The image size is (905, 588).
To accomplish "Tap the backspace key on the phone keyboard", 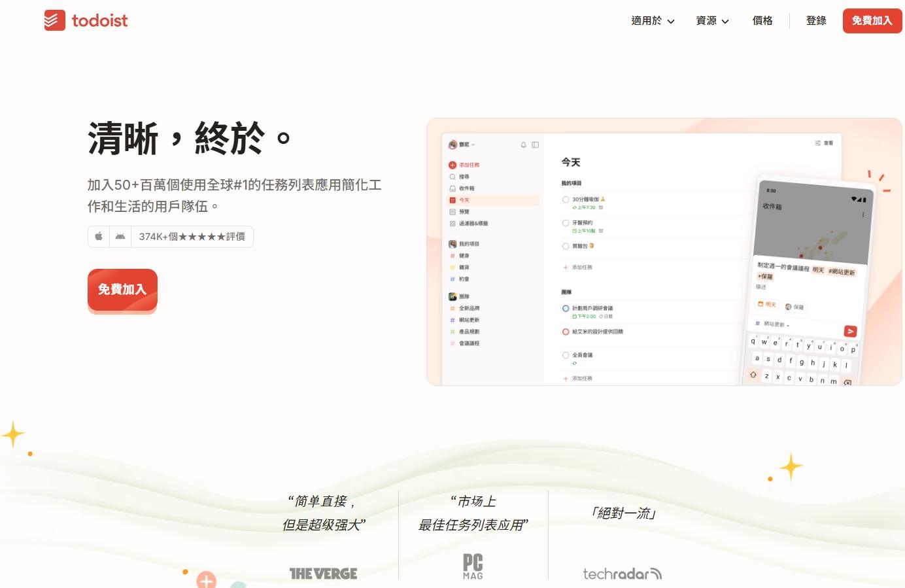I will [847, 383].
